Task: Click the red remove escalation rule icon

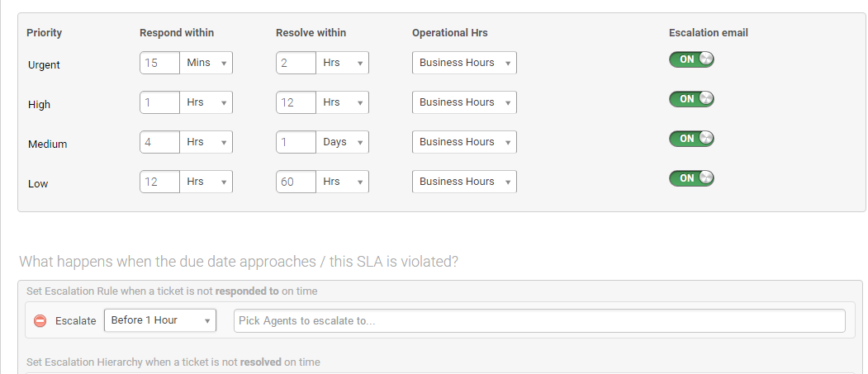Action: click(x=40, y=321)
